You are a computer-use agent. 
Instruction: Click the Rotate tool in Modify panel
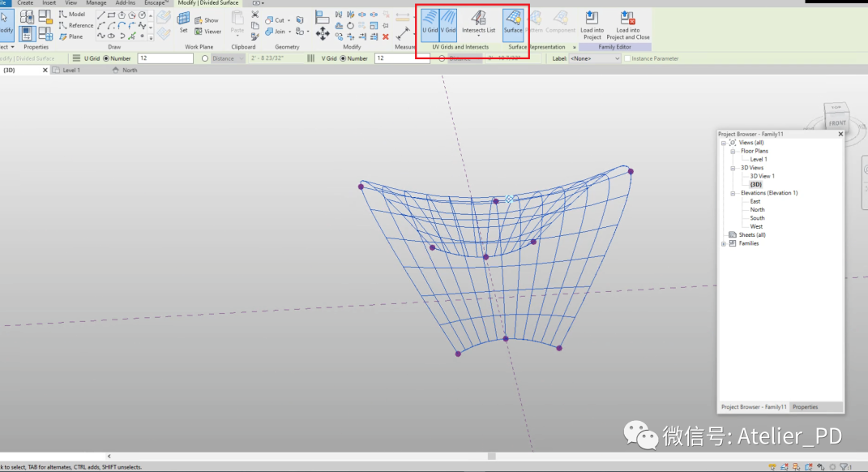click(350, 25)
